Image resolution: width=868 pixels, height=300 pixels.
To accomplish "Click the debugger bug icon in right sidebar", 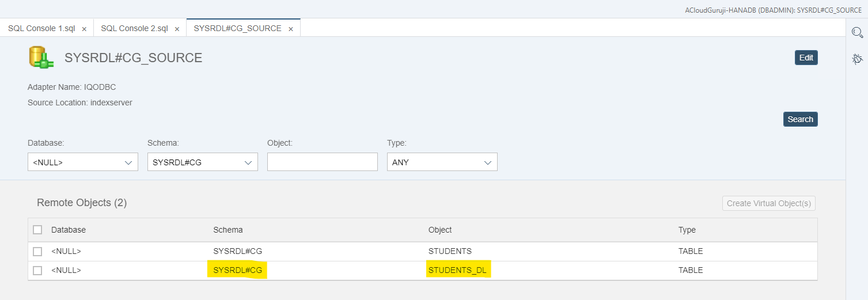I will [857, 59].
